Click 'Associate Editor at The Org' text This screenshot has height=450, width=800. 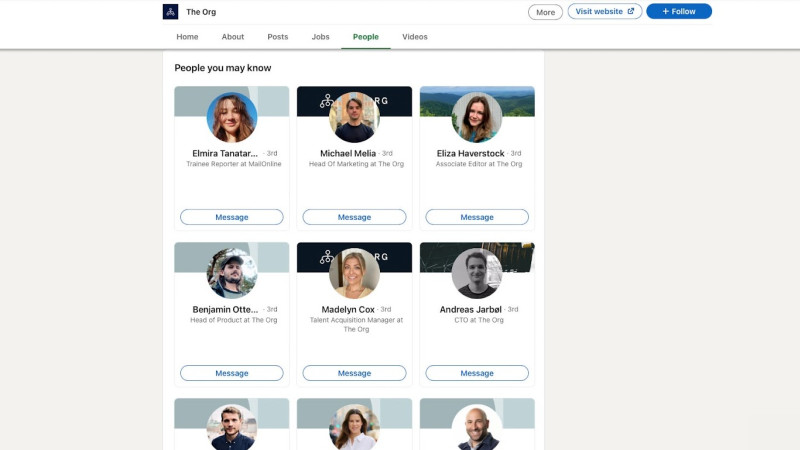479,164
